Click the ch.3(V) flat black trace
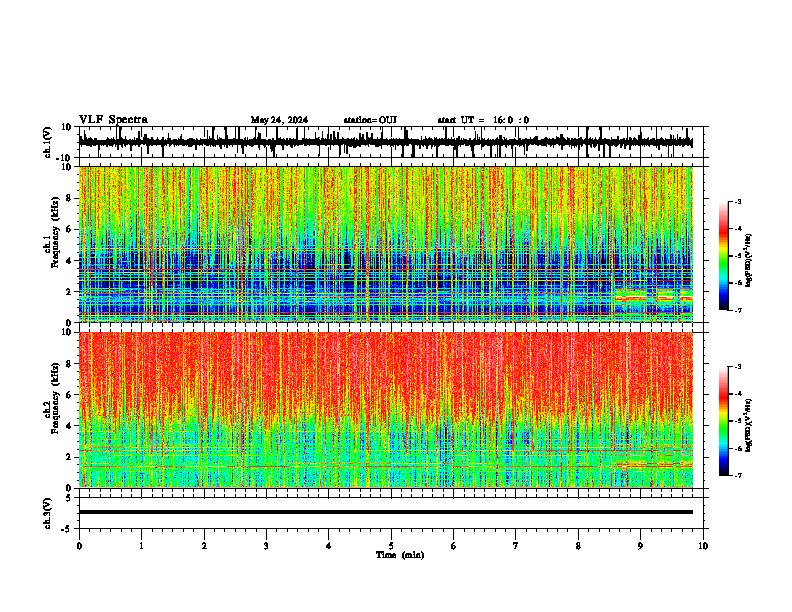The height and width of the screenshot is (612, 792). tap(386, 512)
